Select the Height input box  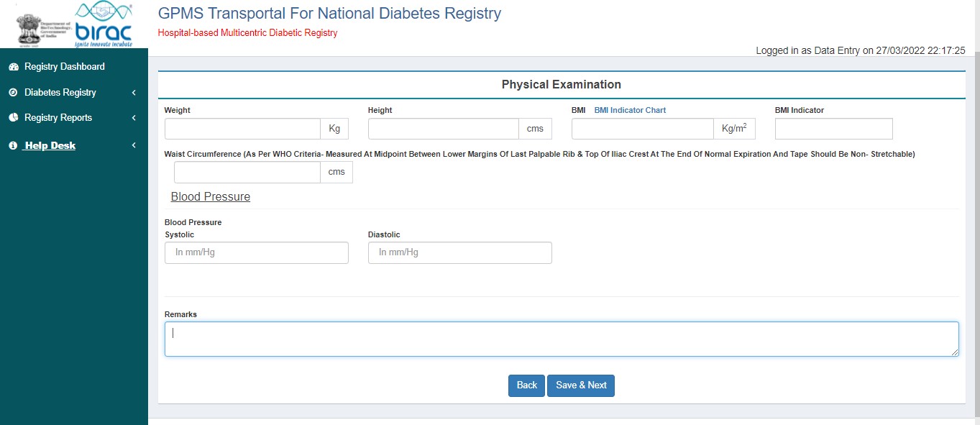click(x=443, y=129)
